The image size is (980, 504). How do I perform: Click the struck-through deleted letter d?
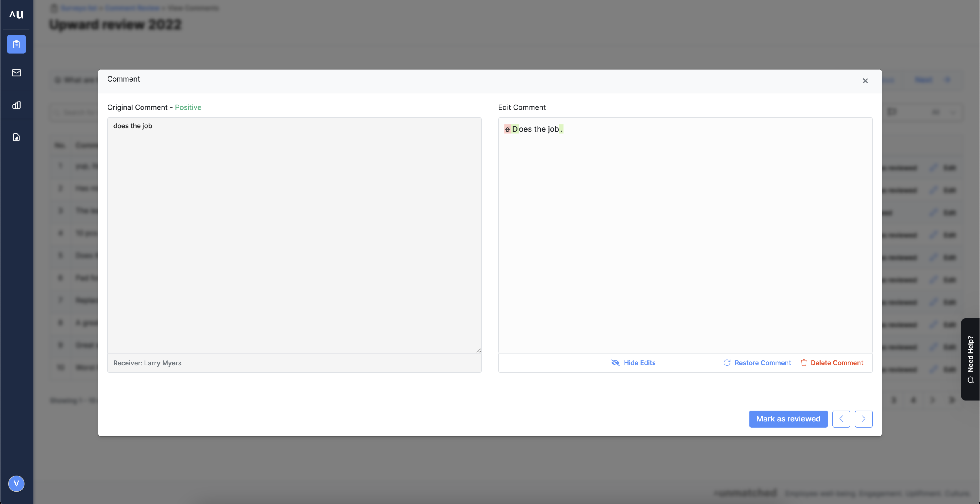coord(507,129)
